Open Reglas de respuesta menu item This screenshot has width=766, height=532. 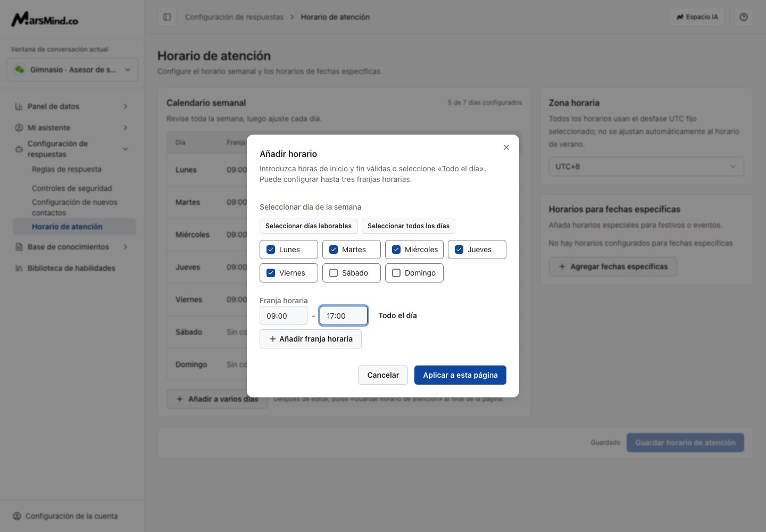tap(66, 169)
